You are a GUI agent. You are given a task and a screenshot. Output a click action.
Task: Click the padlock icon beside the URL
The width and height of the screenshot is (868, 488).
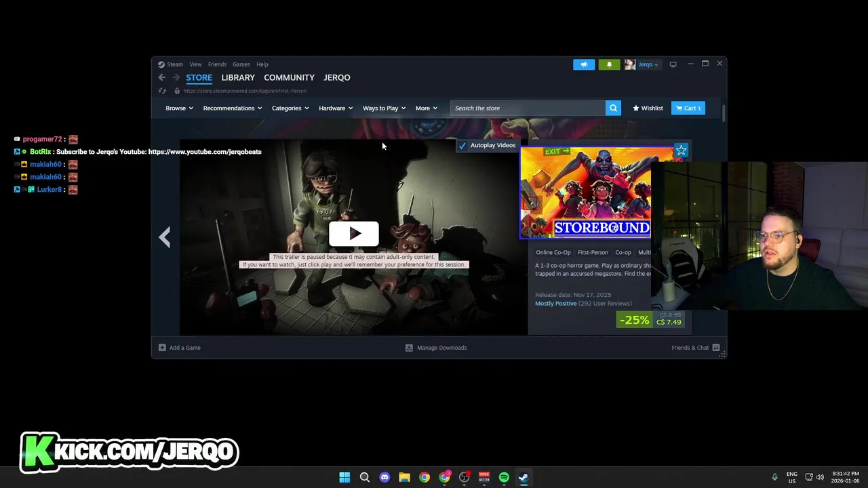click(177, 91)
